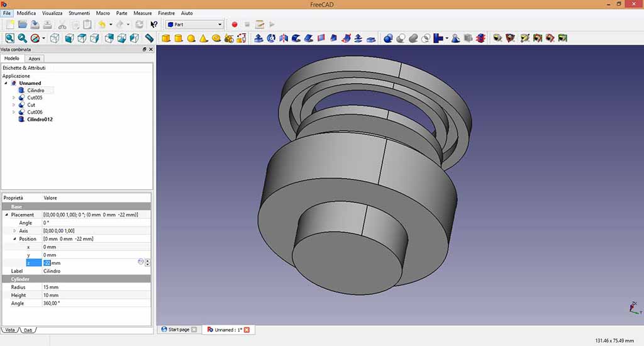The height and width of the screenshot is (346, 644).
Task: Click the Boolean blue spheres icon
Action: pyautogui.click(x=387, y=38)
